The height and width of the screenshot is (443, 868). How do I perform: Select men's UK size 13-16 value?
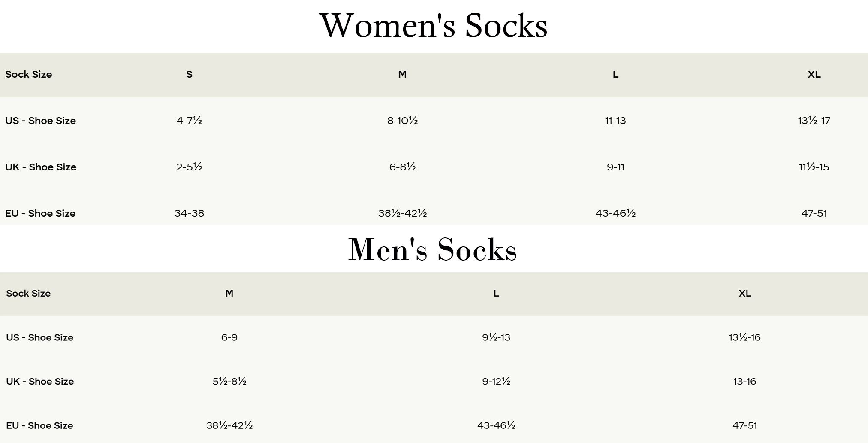tap(744, 382)
